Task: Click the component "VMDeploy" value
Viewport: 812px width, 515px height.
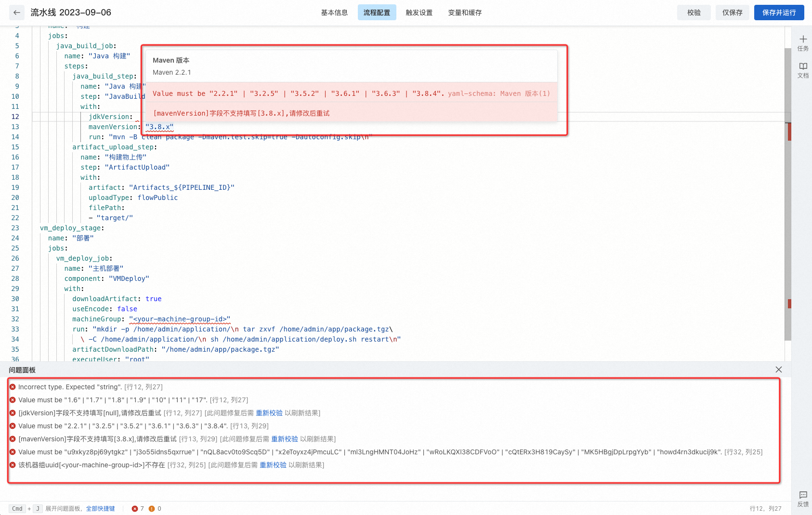Action: (x=129, y=278)
